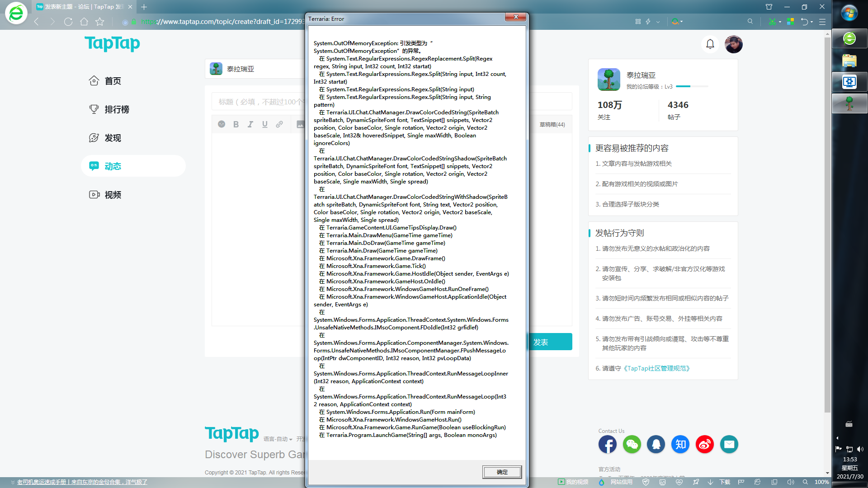
Task: Open the Zhihu 知 contact icon
Action: coord(680,444)
